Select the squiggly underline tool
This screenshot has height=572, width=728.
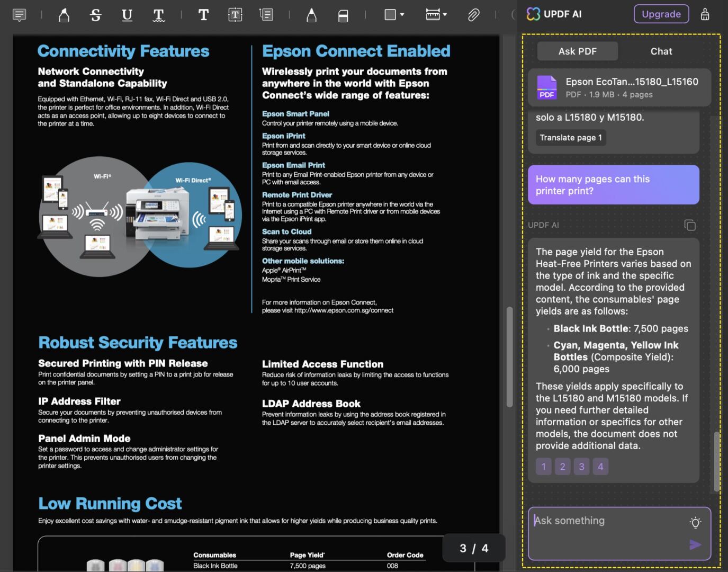click(x=158, y=15)
